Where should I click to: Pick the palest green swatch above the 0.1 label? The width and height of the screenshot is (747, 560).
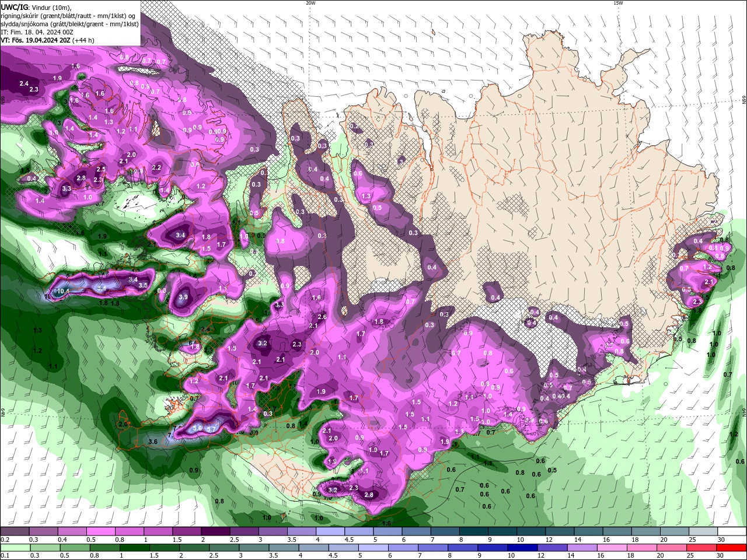pyautogui.click(x=14, y=548)
